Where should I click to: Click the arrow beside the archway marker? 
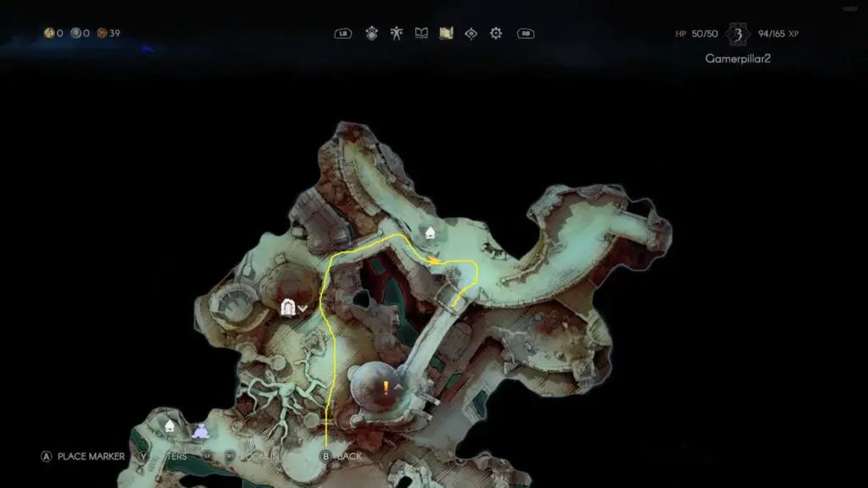303,308
